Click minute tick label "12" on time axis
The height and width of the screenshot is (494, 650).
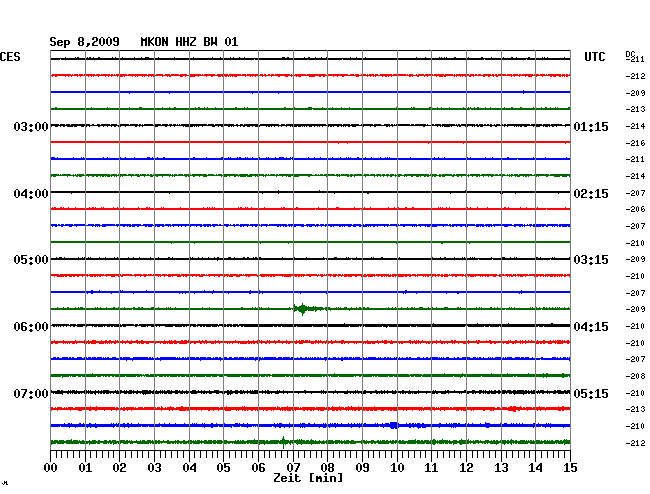[x=466, y=468]
